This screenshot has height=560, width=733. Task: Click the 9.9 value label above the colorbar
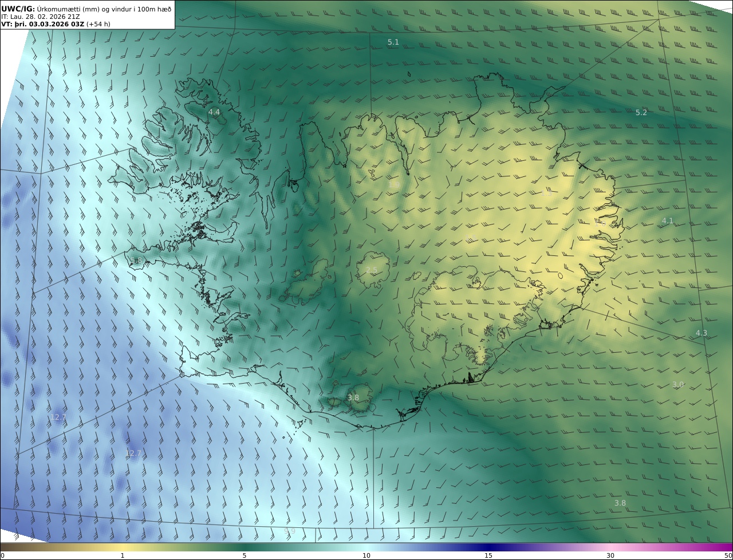pos(290,531)
